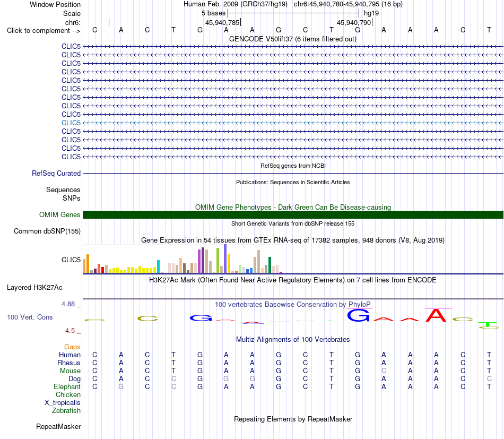The image size is (504, 439).
Task: Open the OMIM Gene Phenotypes track title
Action: (293, 207)
